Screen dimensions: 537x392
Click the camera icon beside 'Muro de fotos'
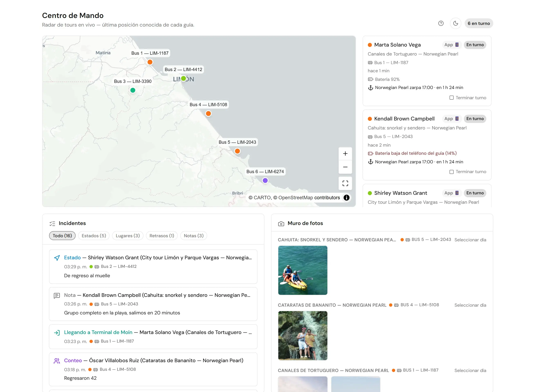pyautogui.click(x=281, y=224)
